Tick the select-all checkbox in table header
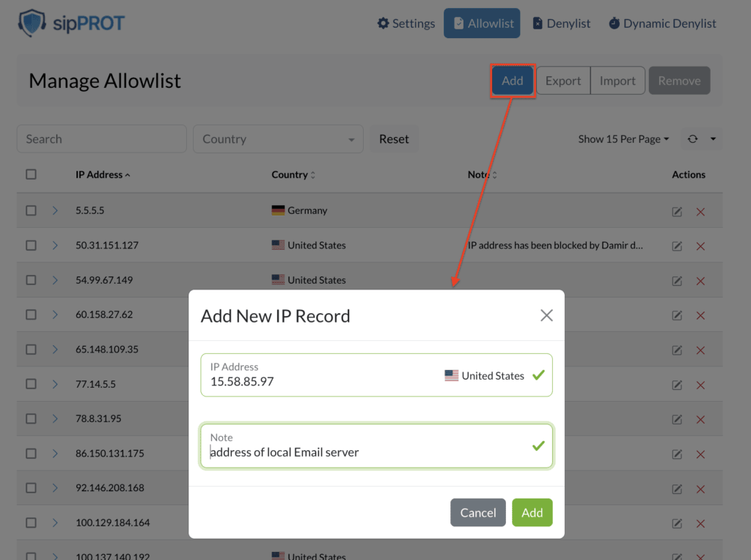 point(31,174)
